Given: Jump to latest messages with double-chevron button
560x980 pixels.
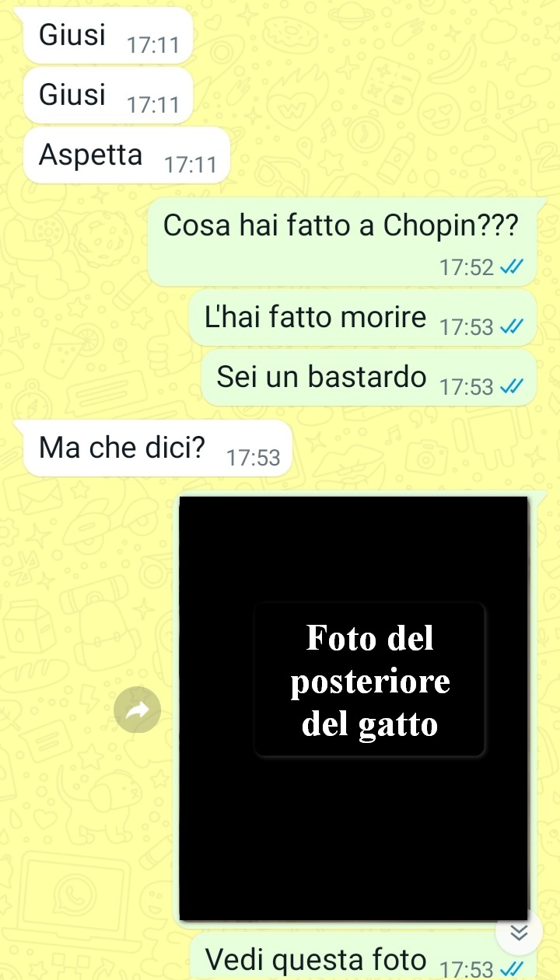Looking at the screenshot, I should [x=519, y=933].
